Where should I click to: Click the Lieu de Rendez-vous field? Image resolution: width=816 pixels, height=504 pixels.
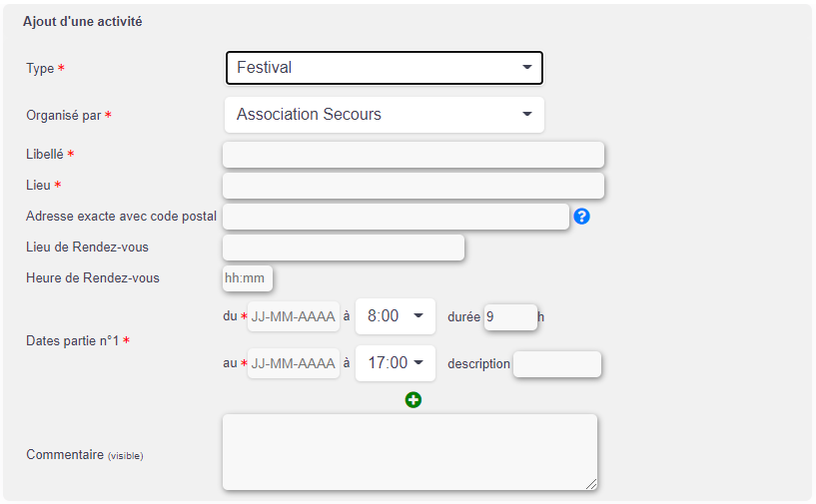344,248
